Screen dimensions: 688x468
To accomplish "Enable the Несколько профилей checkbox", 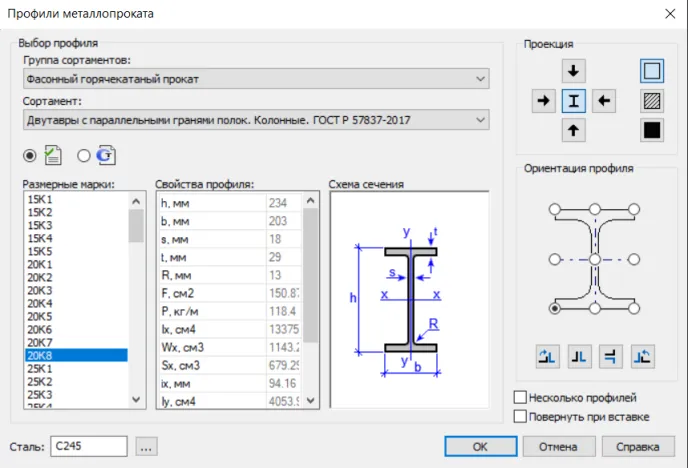I will coord(520,398).
